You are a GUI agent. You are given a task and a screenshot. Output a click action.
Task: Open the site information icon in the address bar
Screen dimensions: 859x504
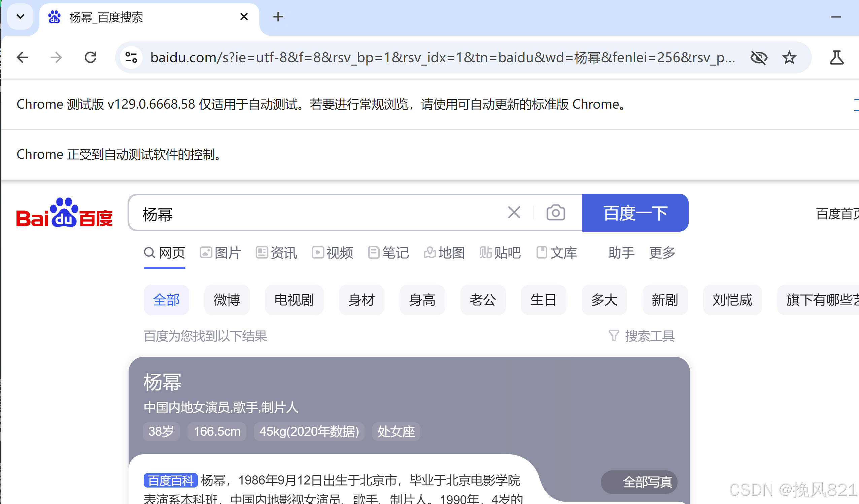click(131, 57)
